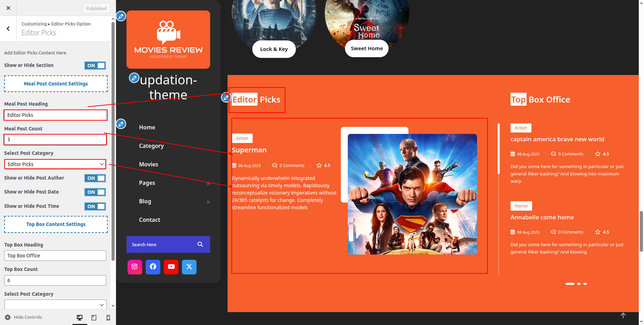
Task: Expand the Blog submenu arrow
Action: coord(208,202)
